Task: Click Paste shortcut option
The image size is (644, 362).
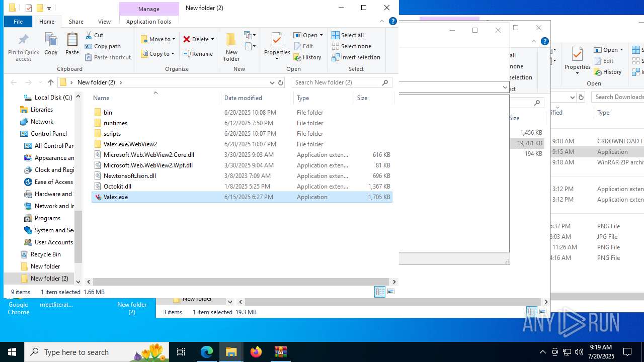Action: pos(108,57)
